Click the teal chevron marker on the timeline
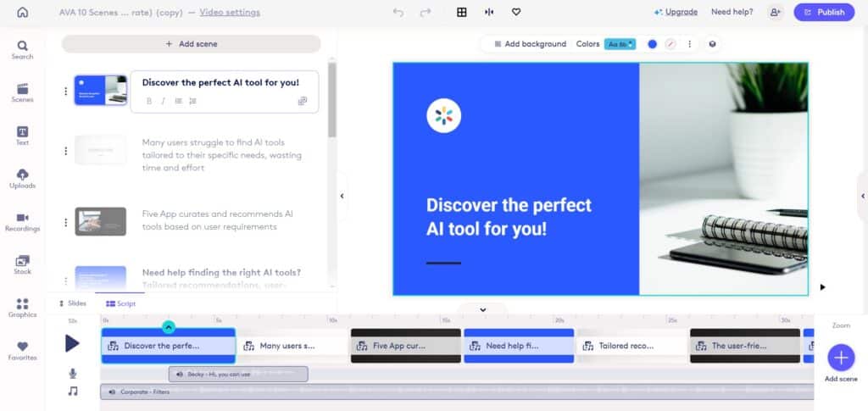868x411 pixels. [x=169, y=327]
